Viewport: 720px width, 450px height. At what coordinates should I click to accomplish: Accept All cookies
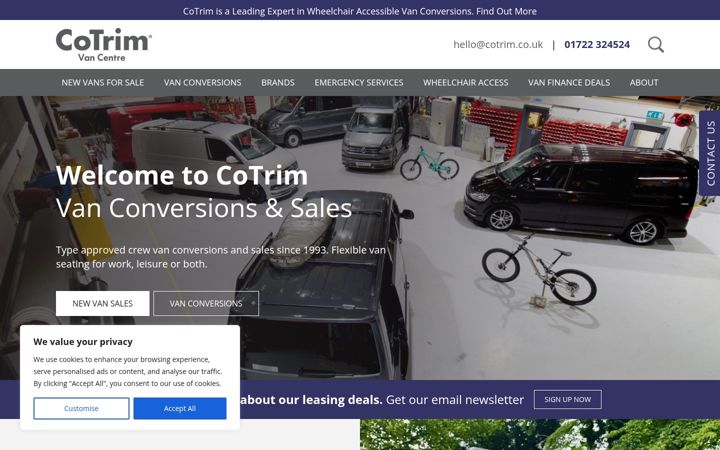click(180, 408)
